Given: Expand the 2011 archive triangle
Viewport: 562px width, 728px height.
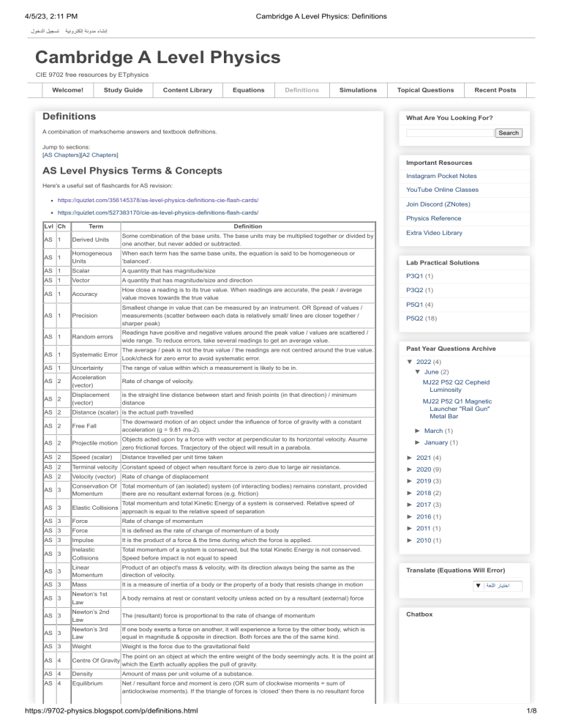Looking at the screenshot, I should (x=410, y=528).
